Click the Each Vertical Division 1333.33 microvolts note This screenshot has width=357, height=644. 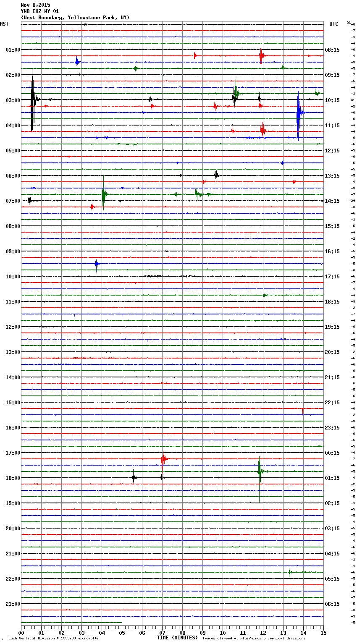point(53,638)
